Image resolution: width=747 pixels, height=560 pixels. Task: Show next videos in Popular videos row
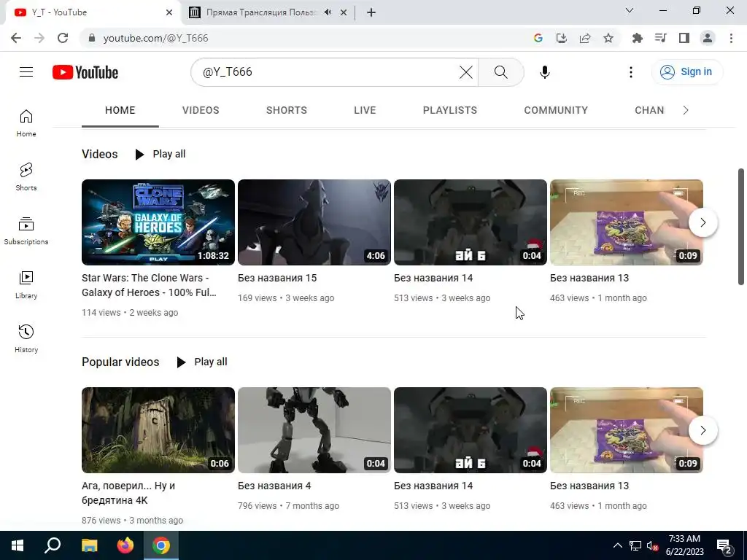click(x=703, y=430)
